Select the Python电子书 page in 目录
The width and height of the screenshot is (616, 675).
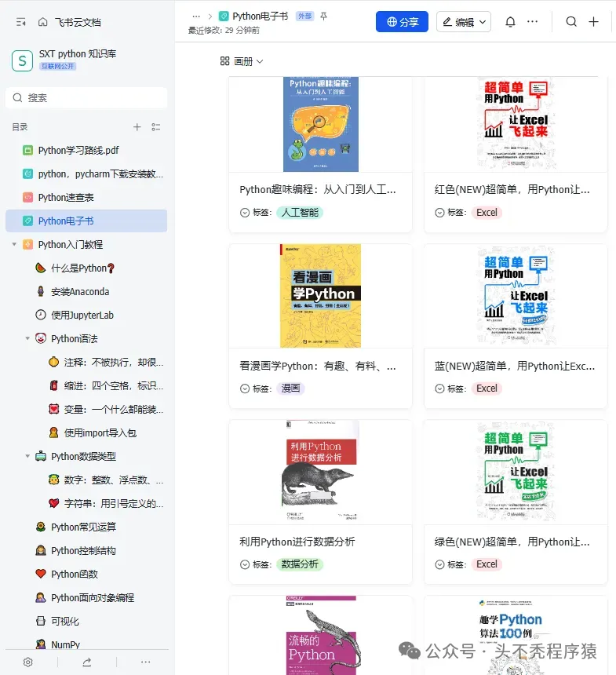tap(86, 221)
